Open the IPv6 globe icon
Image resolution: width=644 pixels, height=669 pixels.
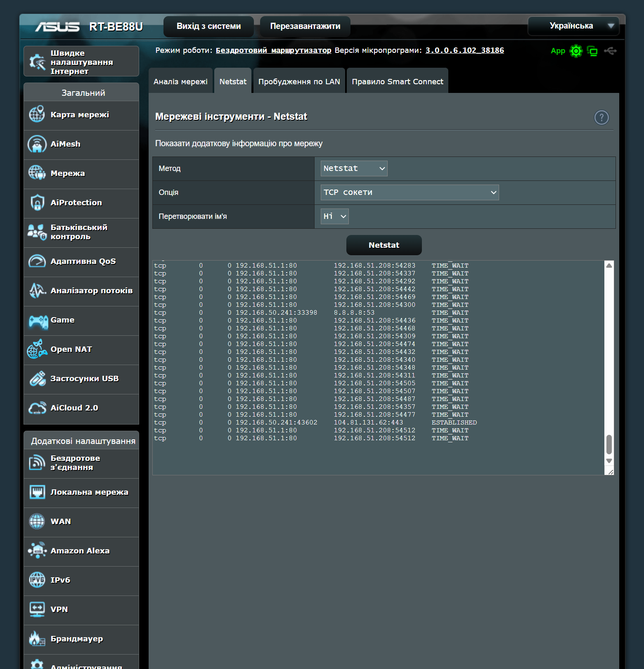pos(37,580)
